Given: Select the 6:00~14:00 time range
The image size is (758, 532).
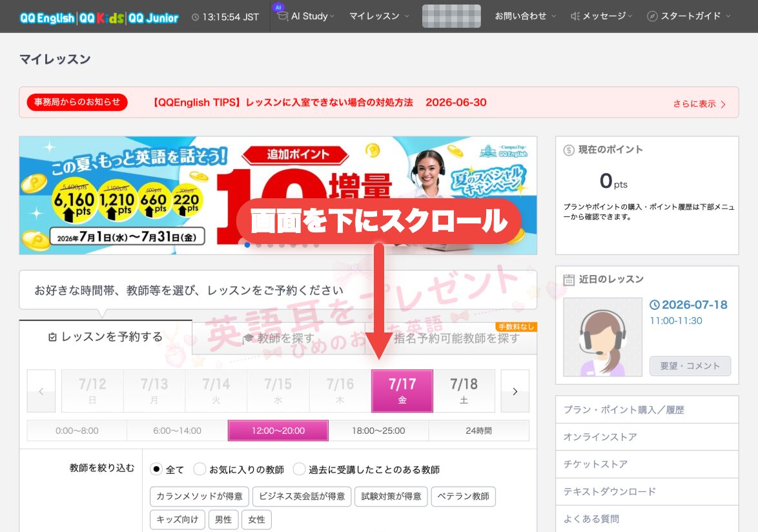Looking at the screenshot, I should click(178, 431).
